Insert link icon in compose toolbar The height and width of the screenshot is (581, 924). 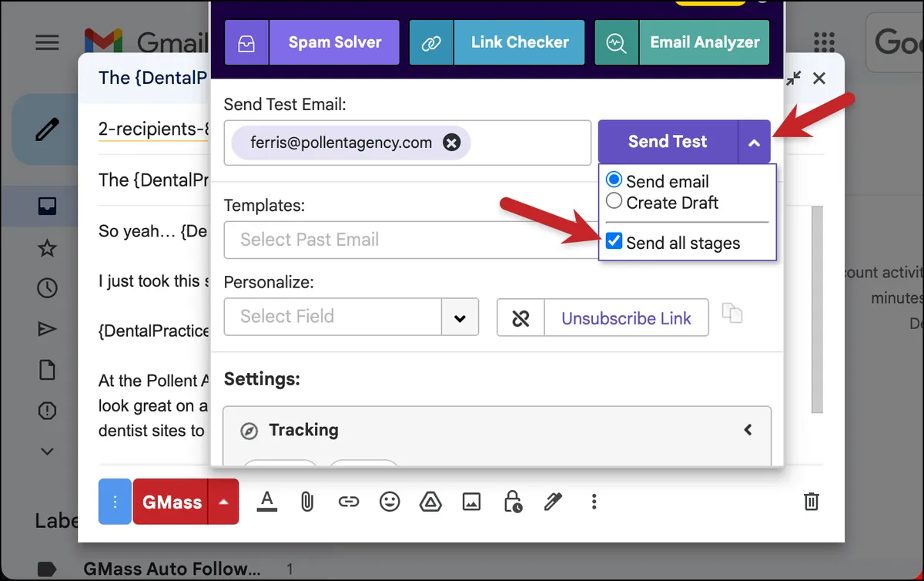click(349, 502)
